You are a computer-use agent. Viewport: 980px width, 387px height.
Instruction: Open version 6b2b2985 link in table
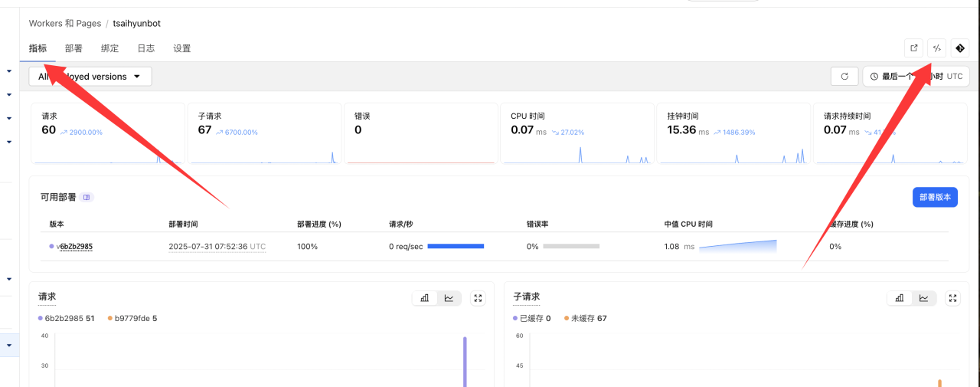point(74,247)
